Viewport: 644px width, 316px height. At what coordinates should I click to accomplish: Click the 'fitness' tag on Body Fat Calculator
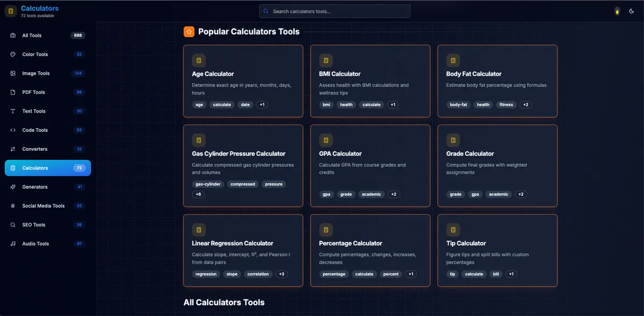pos(506,105)
